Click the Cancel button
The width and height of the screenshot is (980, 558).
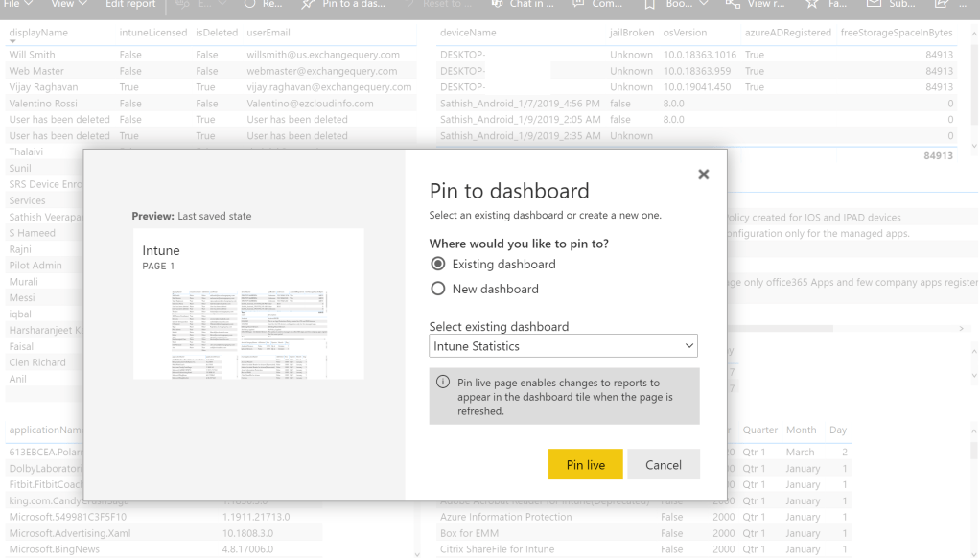coord(664,465)
